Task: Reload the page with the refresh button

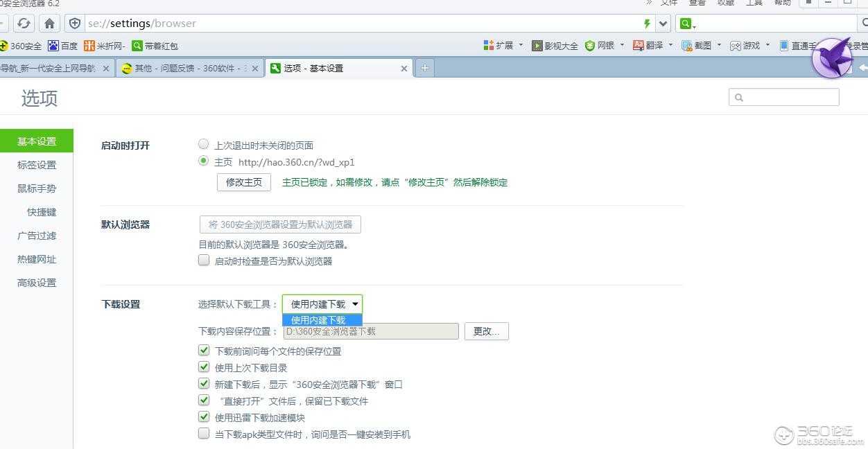Action: [x=24, y=24]
